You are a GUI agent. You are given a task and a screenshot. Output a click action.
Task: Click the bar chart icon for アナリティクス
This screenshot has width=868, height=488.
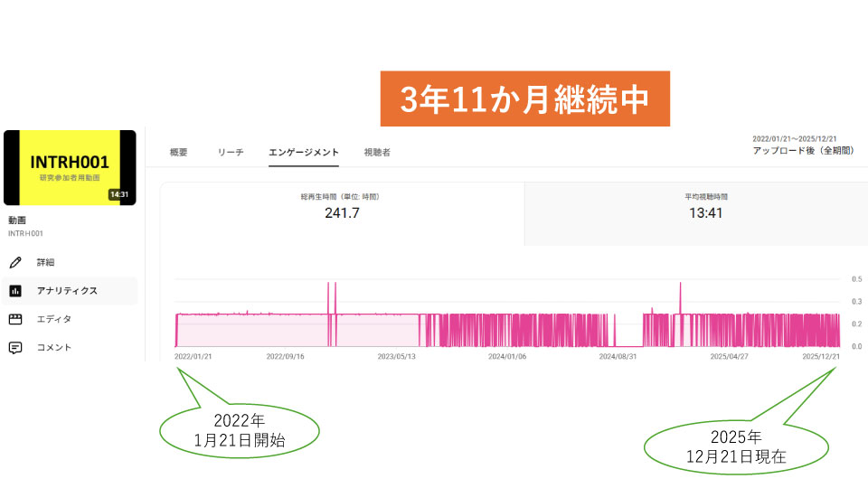(x=15, y=291)
